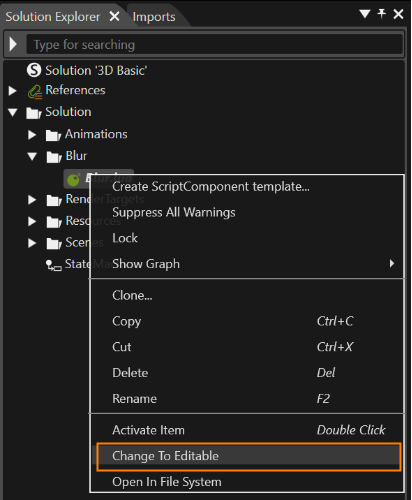Image resolution: width=412 pixels, height=500 pixels.
Task: Select Create ScriptComponent template...
Action: (211, 187)
